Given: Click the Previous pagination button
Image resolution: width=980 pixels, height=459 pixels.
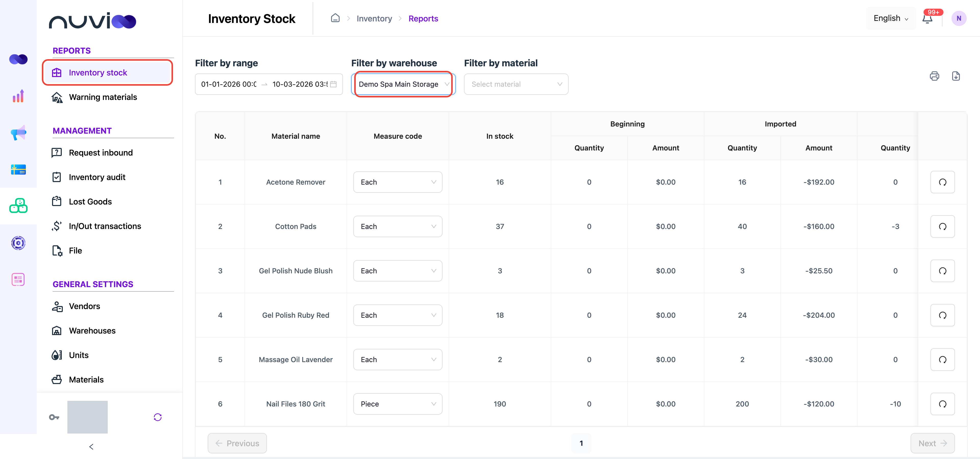Looking at the screenshot, I should coord(237,443).
